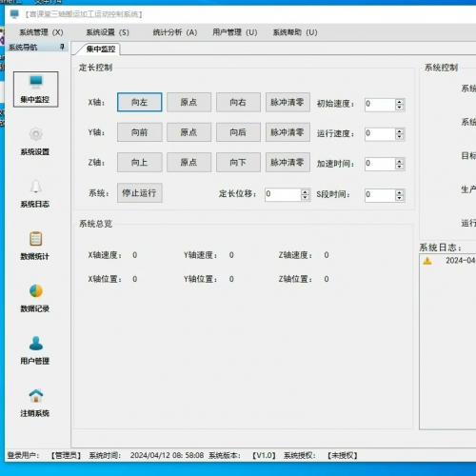This screenshot has width=476, height=476.
Task: Open the 用户管理 (U) menu
Action: click(235, 32)
